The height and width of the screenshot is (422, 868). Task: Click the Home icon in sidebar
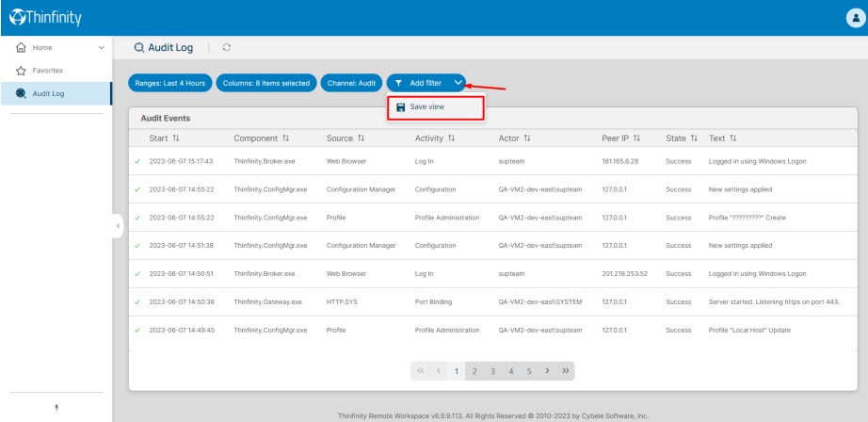coord(16,48)
